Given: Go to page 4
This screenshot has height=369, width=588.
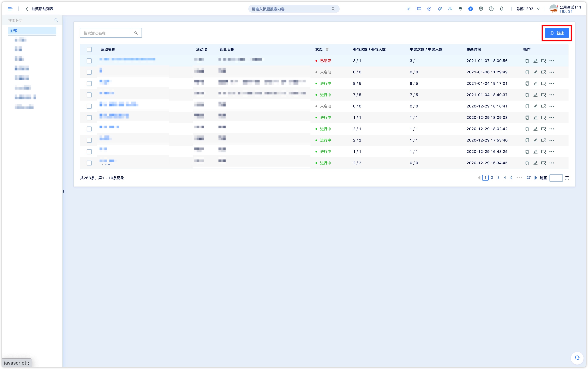Looking at the screenshot, I should (505, 178).
